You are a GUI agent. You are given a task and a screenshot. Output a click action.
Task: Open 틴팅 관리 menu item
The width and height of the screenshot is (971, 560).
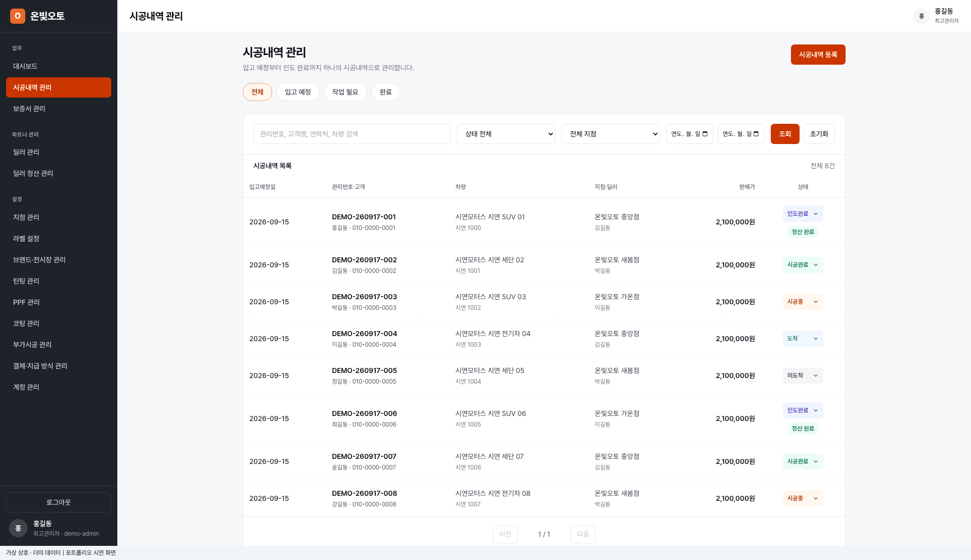(x=59, y=281)
